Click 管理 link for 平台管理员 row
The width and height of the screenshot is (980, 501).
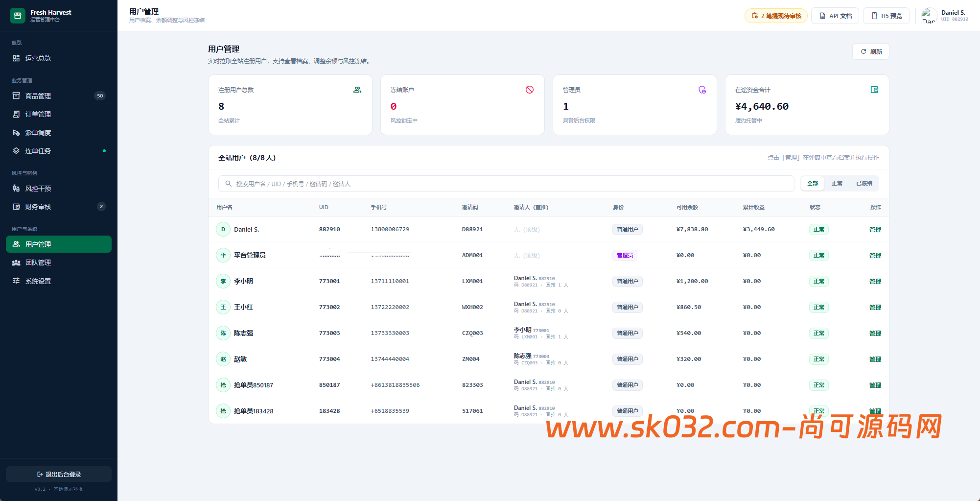pos(875,255)
